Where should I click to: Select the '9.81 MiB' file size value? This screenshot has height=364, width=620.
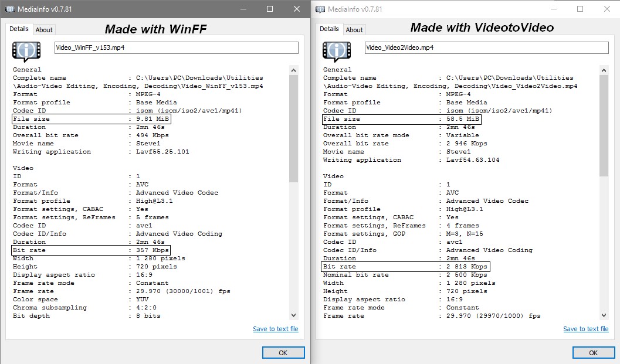point(153,119)
